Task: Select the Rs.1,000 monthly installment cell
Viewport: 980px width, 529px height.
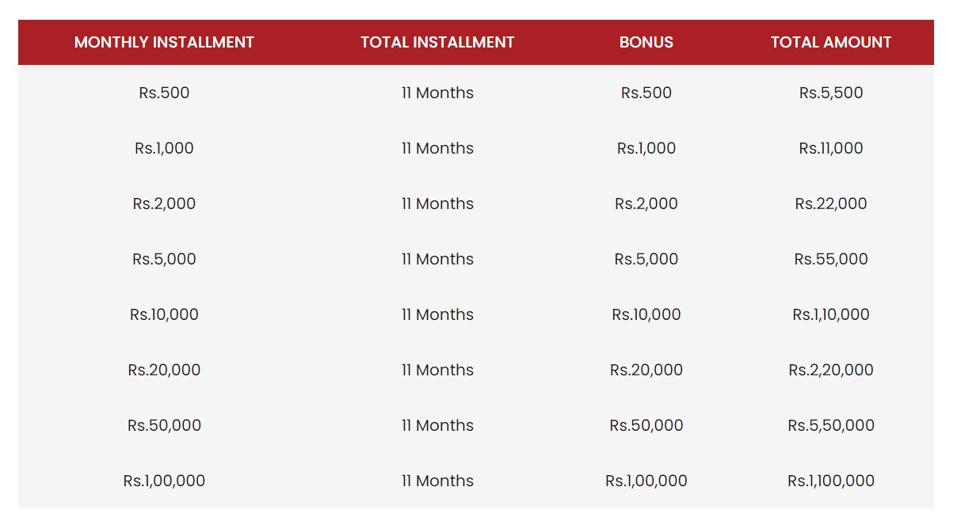Action: (x=164, y=148)
